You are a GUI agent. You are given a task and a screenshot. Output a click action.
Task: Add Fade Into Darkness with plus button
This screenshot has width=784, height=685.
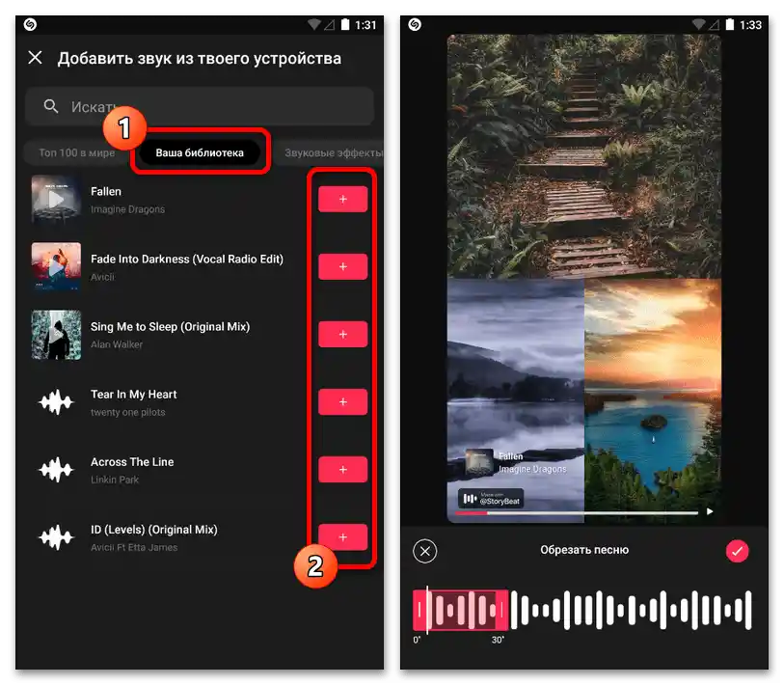coord(343,266)
